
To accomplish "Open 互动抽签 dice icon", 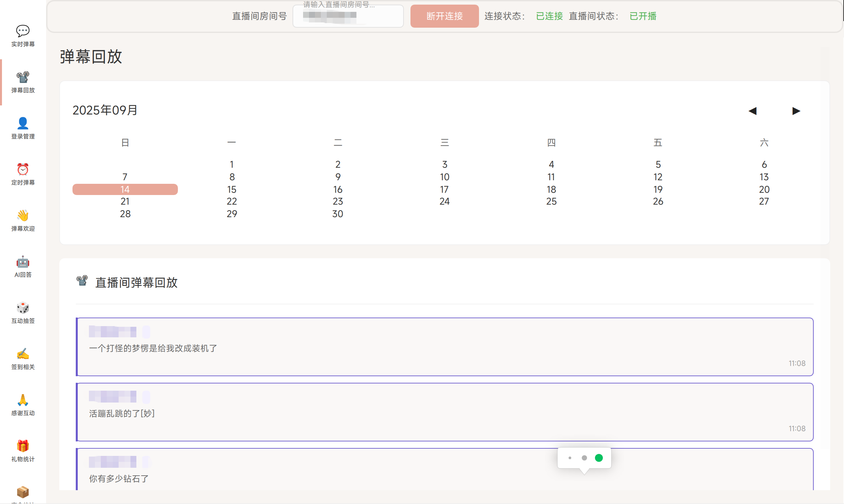I will tap(23, 308).
